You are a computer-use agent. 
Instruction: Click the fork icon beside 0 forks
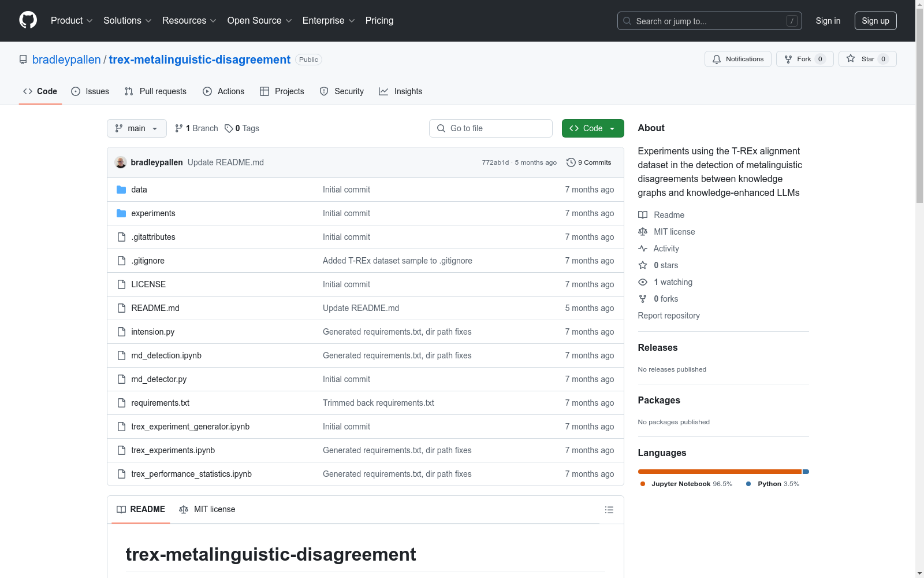(643, 299)
